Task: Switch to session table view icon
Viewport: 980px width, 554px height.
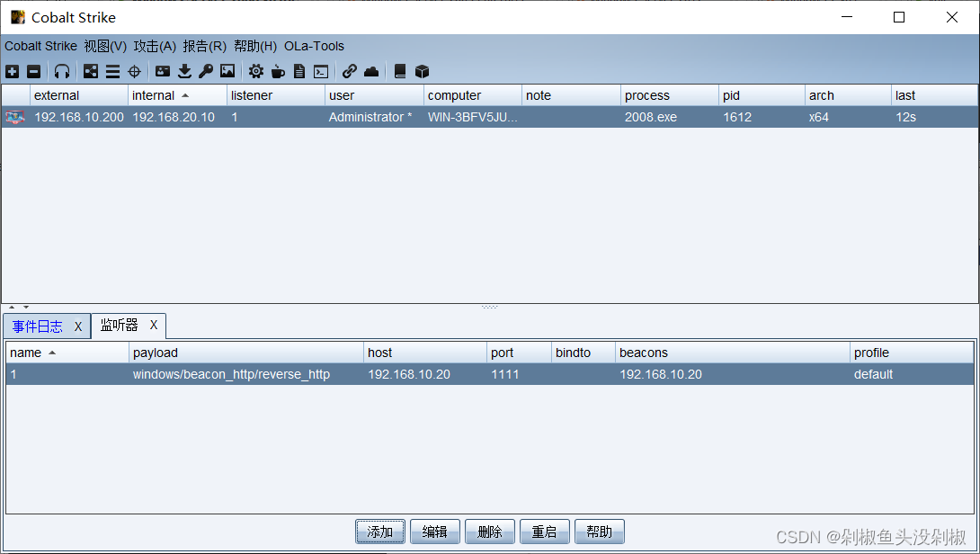Action: point(112,71)
